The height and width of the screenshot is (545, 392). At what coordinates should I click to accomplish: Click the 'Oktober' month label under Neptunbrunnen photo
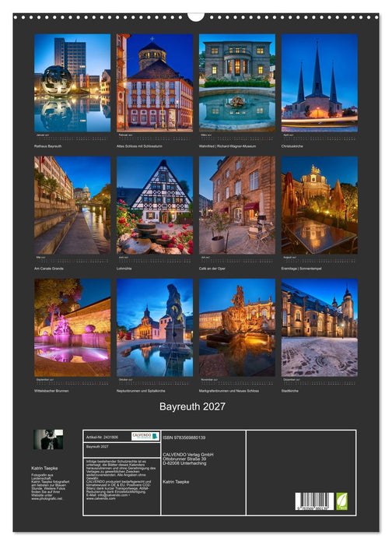coord(124,380)
